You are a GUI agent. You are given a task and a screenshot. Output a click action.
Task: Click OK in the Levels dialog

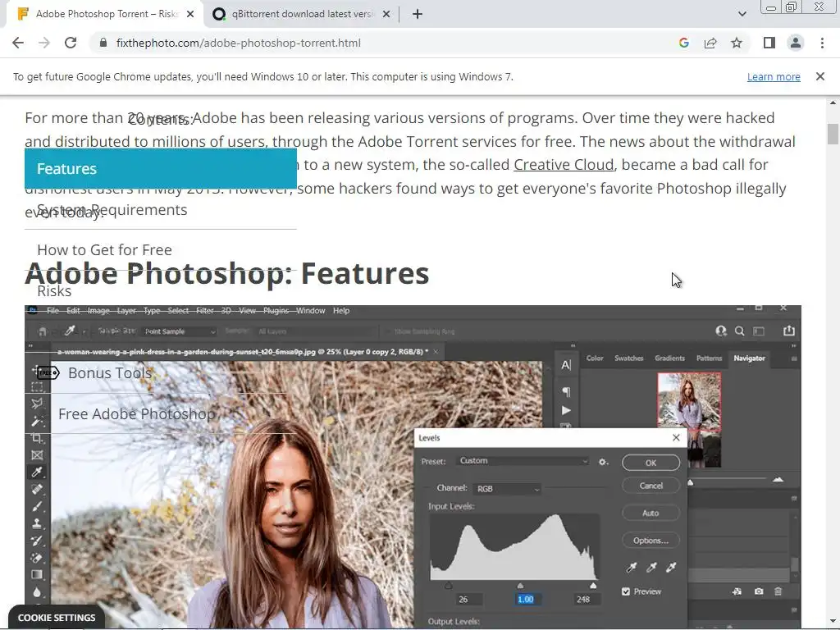point(651,463)
